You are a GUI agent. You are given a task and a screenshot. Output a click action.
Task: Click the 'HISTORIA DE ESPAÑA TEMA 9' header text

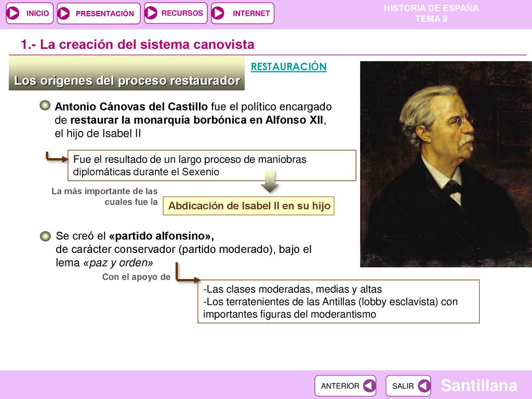coord(431,13)
